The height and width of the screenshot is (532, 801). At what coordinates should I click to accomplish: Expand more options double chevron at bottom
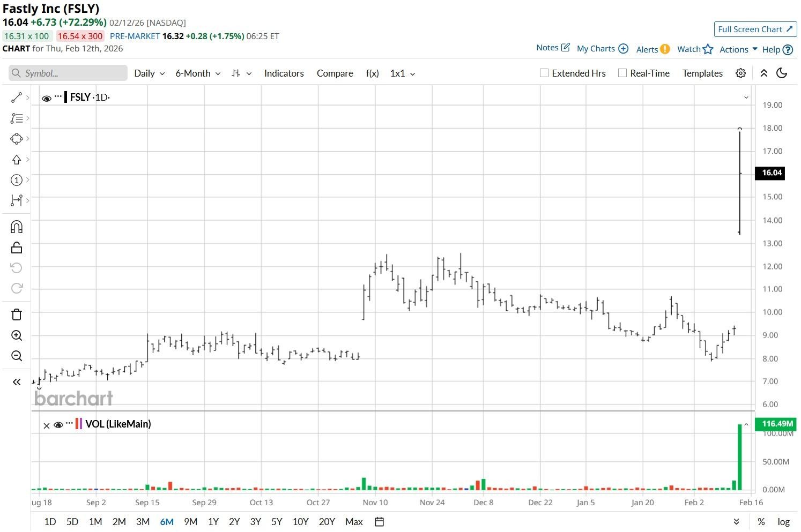click(x=736, y=522)
